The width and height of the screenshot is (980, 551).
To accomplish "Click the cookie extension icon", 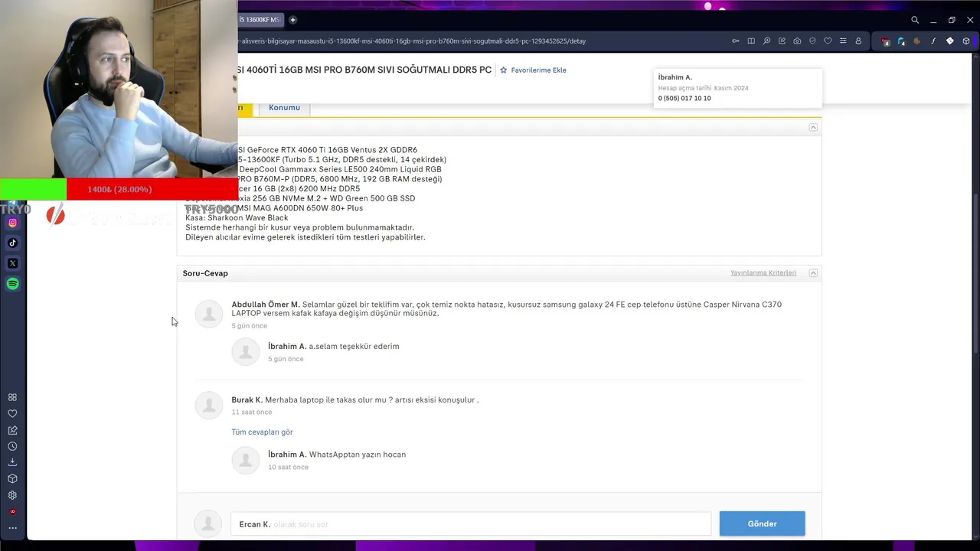I will (x=917, y=41).
